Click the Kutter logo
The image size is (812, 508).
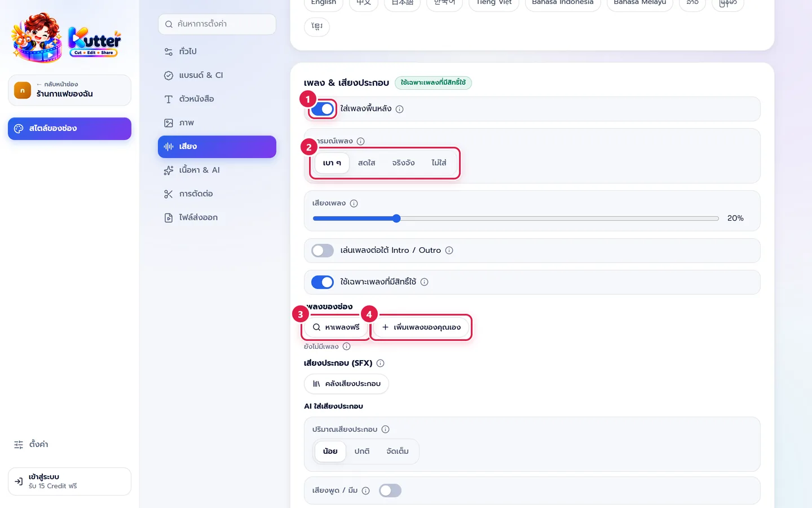click(x=67, y=38)
